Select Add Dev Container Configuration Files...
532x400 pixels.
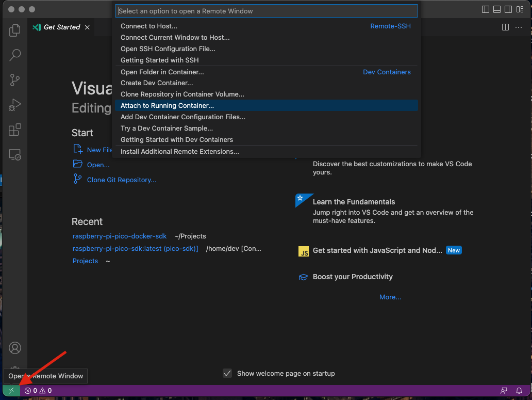(x=267, y=117)
